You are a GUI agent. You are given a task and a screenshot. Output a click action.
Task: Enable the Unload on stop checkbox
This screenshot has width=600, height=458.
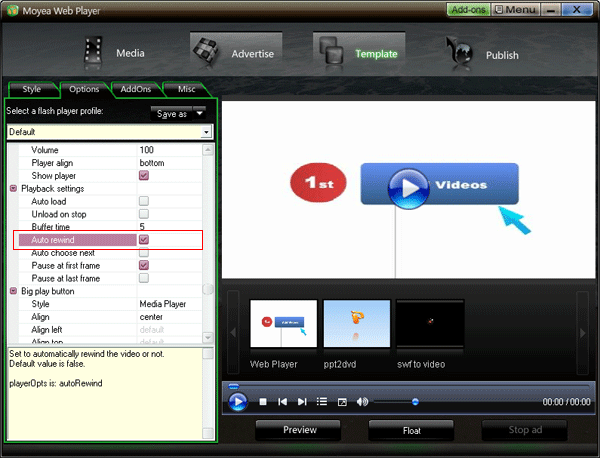pos(144,214)
